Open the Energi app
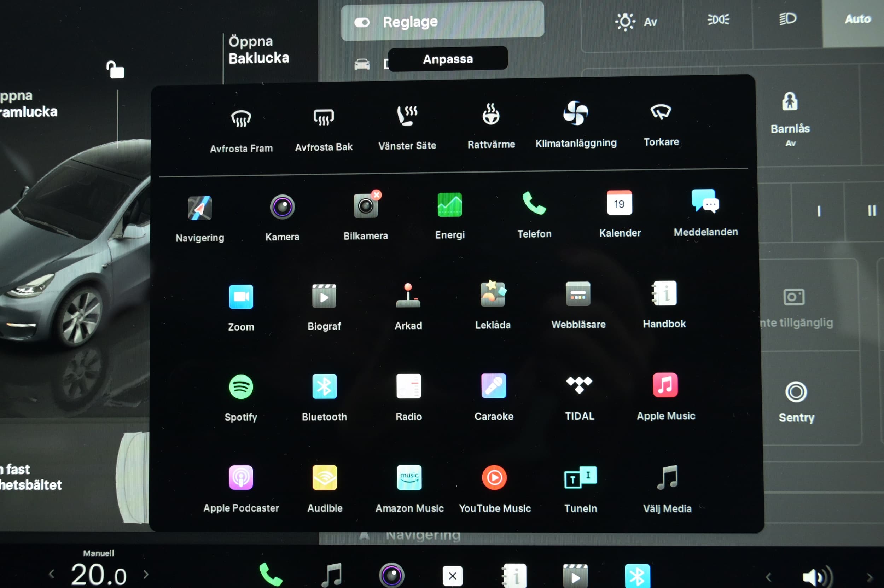884x588 pixels. tap(449, 216)
